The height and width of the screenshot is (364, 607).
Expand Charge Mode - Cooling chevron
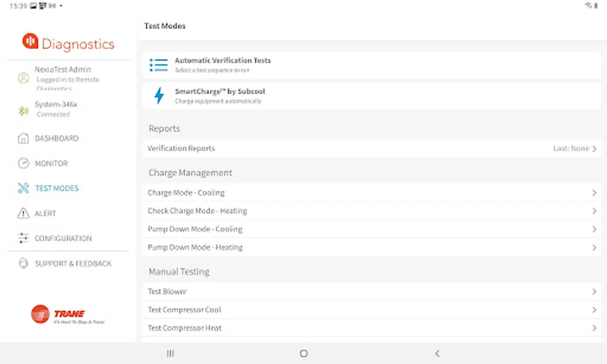(594, 193)
